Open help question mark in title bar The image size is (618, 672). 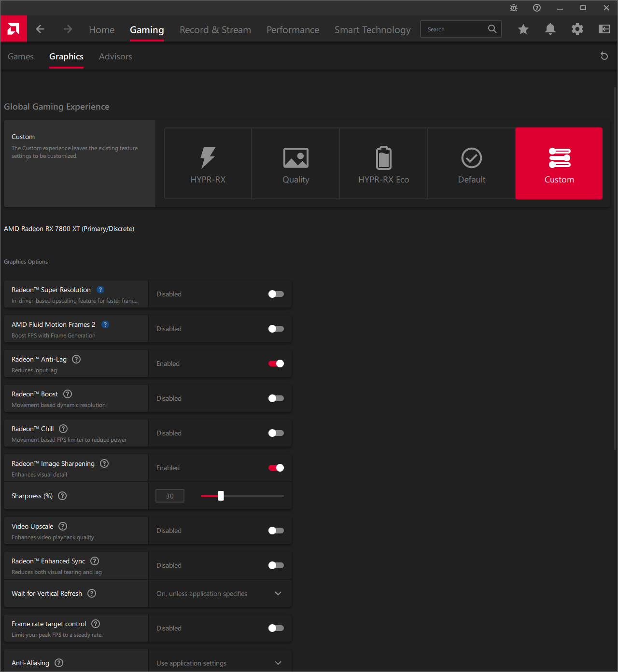536,8
